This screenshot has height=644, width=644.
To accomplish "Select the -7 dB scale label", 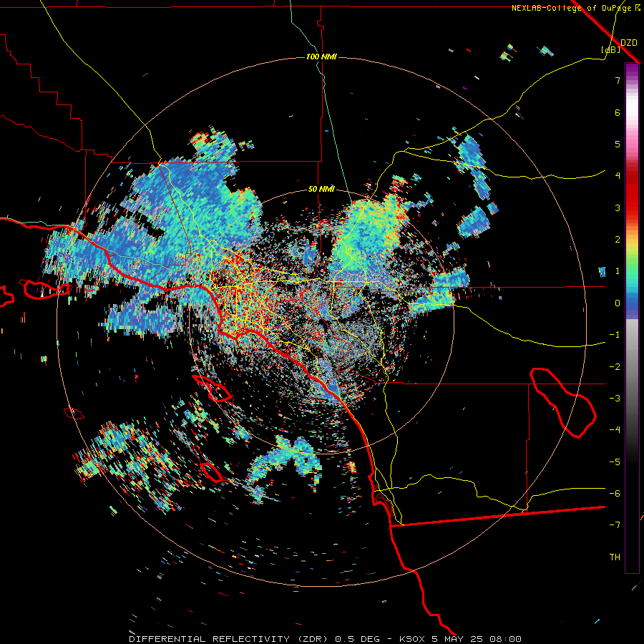I will pos(615,525).
